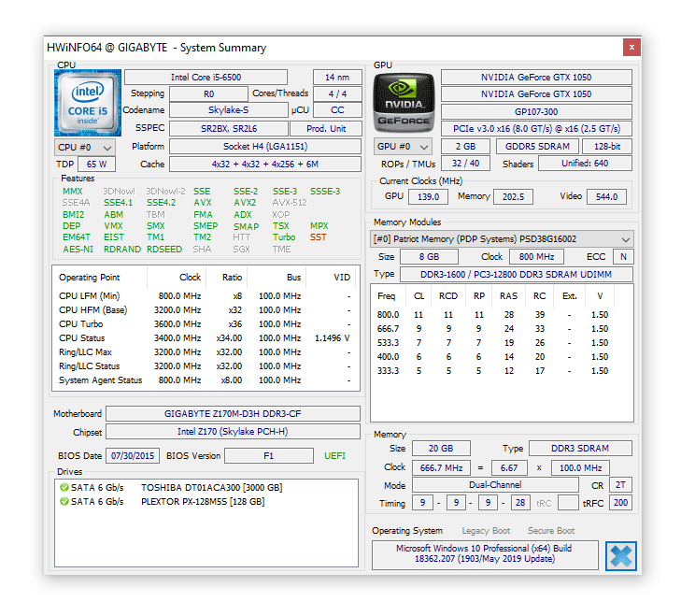The width and height of the screenshot is (681, 616).
Task: Click the ROPs/TMUs 32 / 40 field
Action: pyautogui.click(x=465, y=164)
